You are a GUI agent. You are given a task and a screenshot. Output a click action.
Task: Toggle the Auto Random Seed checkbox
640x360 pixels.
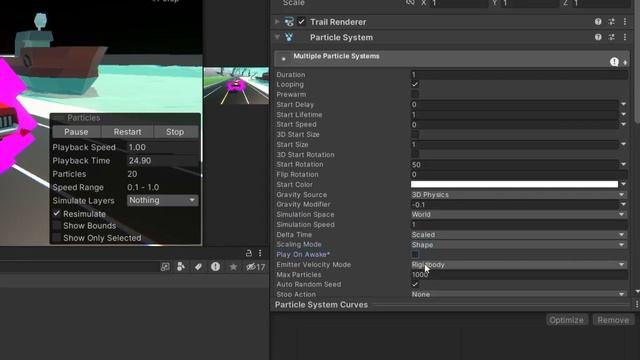(415, 284)
